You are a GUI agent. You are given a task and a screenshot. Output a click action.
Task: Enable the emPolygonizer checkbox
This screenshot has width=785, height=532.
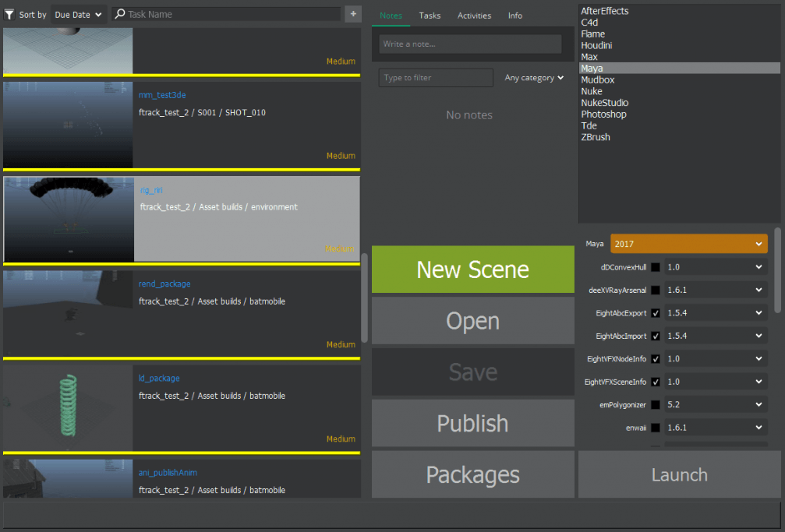point(656,405)
